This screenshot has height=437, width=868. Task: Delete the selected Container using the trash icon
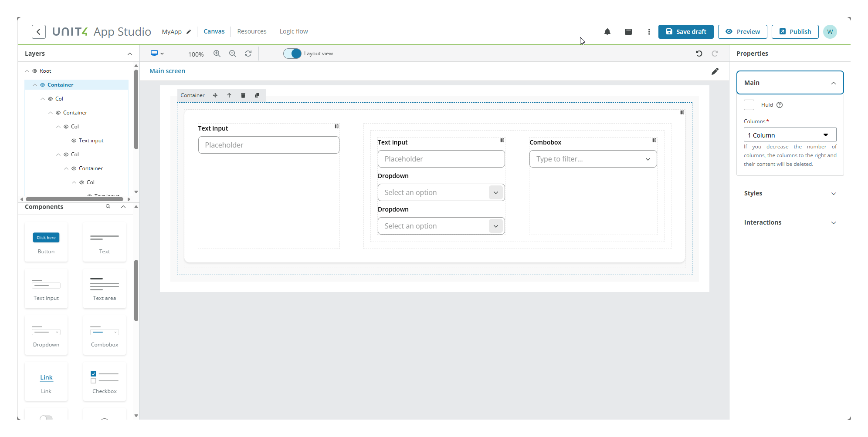pos(243,95)
